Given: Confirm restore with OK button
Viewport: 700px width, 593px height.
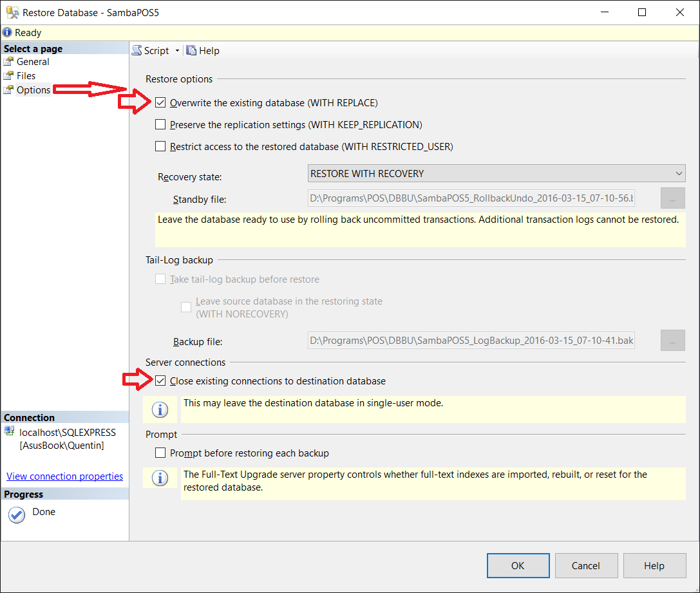Looking at the screenshot, I should (x=518, y=566).
